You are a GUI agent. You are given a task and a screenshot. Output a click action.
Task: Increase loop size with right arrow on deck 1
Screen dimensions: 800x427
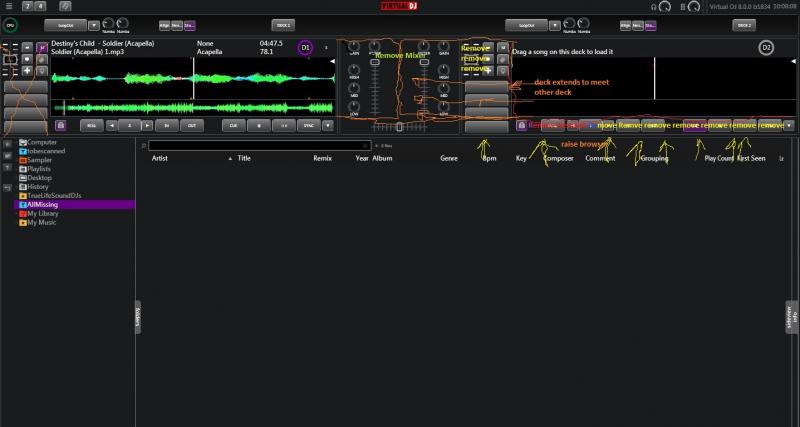147,125
